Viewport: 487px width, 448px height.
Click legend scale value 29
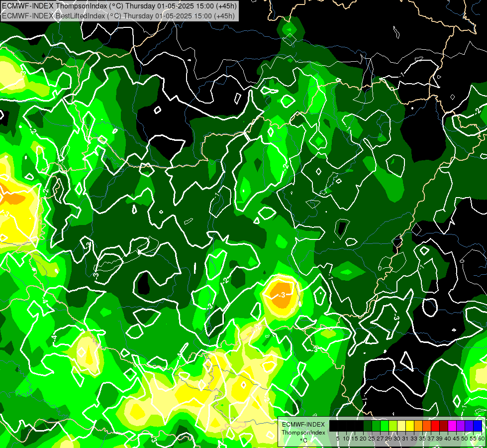[389, 439]
